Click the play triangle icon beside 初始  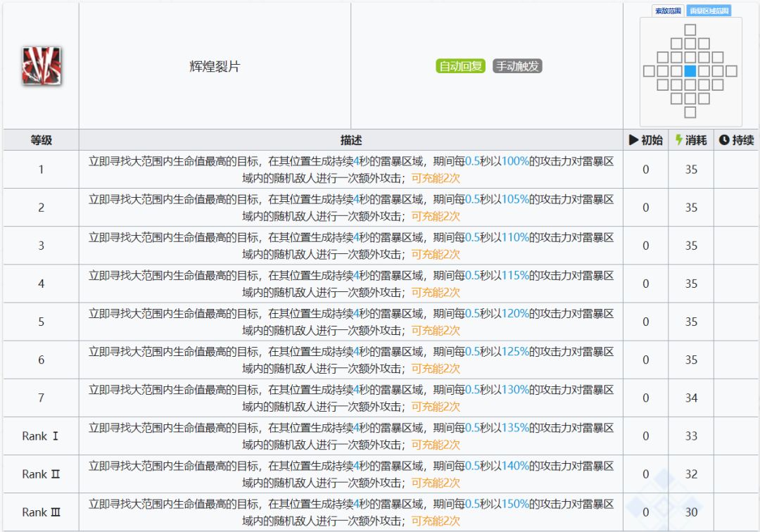[633, 140]
